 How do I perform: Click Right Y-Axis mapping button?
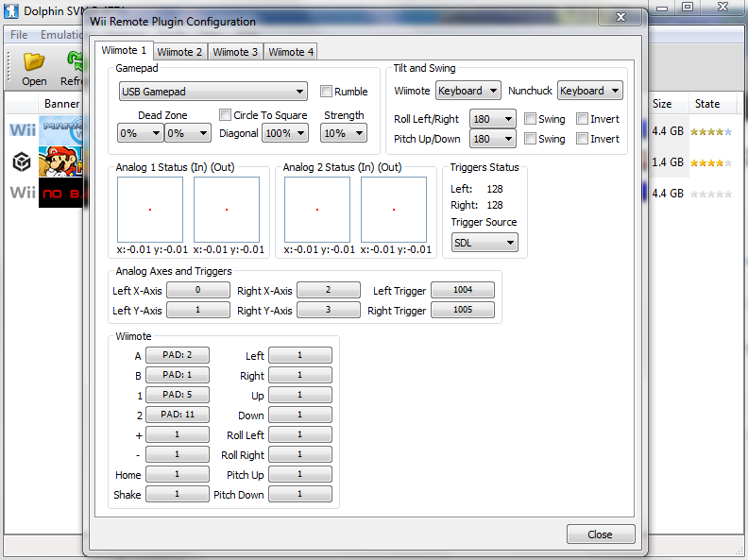329,310
